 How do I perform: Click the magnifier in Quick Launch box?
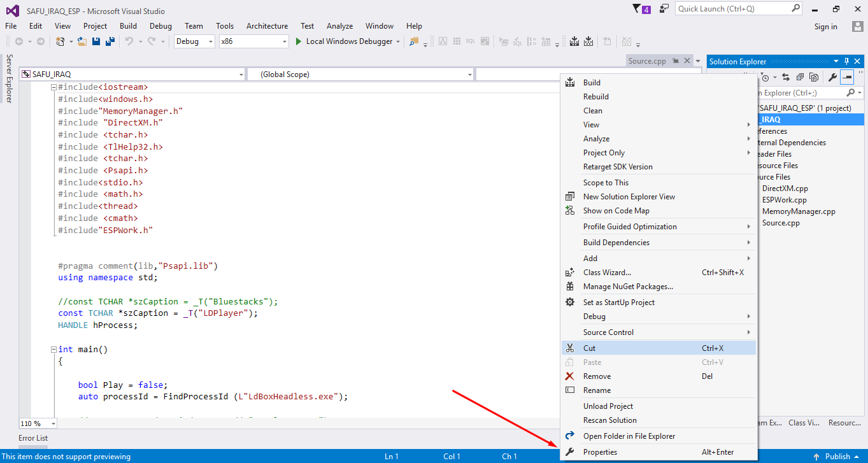pyautogui.click(x=795, y=8)
